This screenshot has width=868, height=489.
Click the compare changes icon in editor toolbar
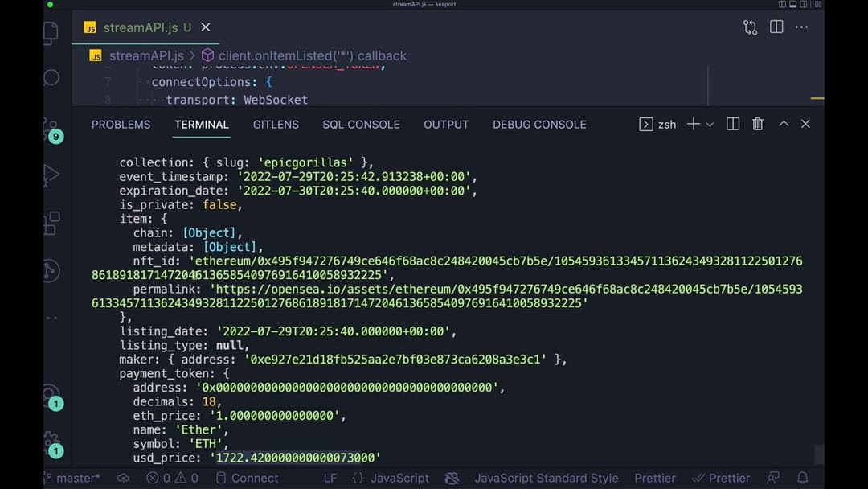tap(751, 27)
